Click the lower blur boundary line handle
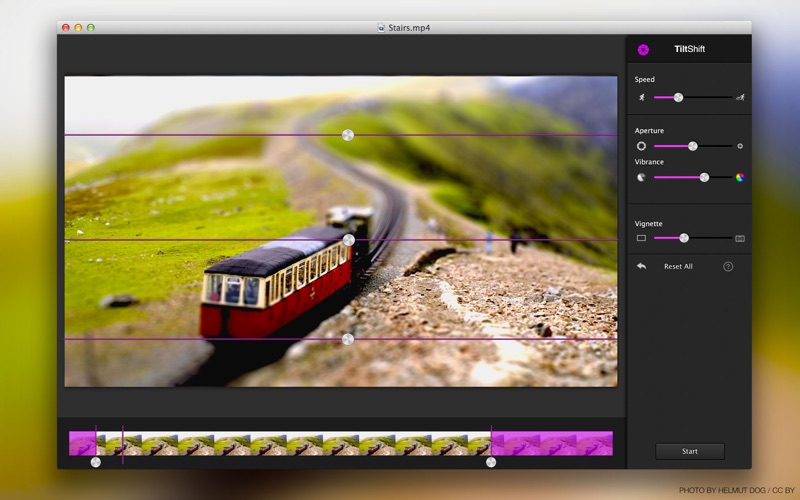Screen dimensions: 800x500 pyautogui.click(x=347, y=339)
